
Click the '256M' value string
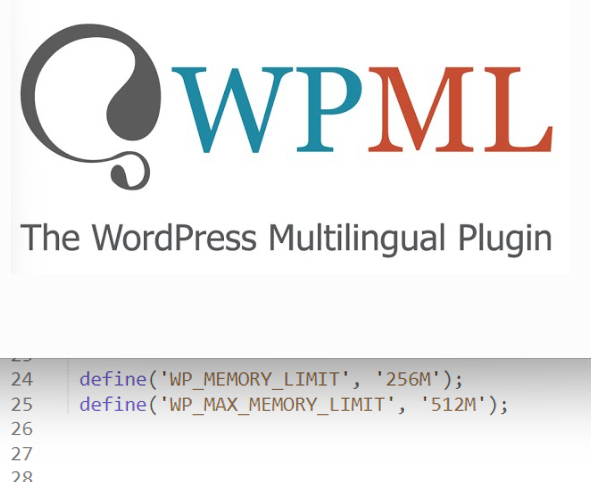point(409,379)
